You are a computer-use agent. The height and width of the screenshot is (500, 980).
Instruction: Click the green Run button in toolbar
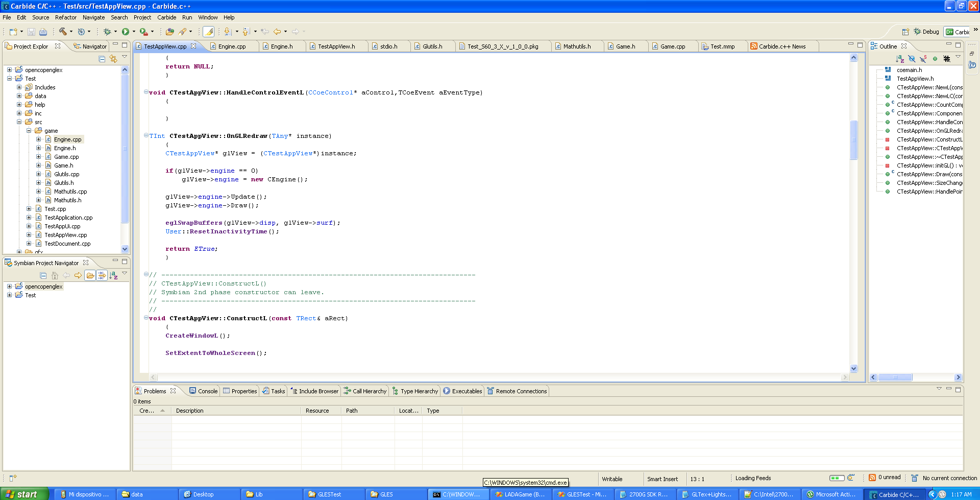point(125,32)
